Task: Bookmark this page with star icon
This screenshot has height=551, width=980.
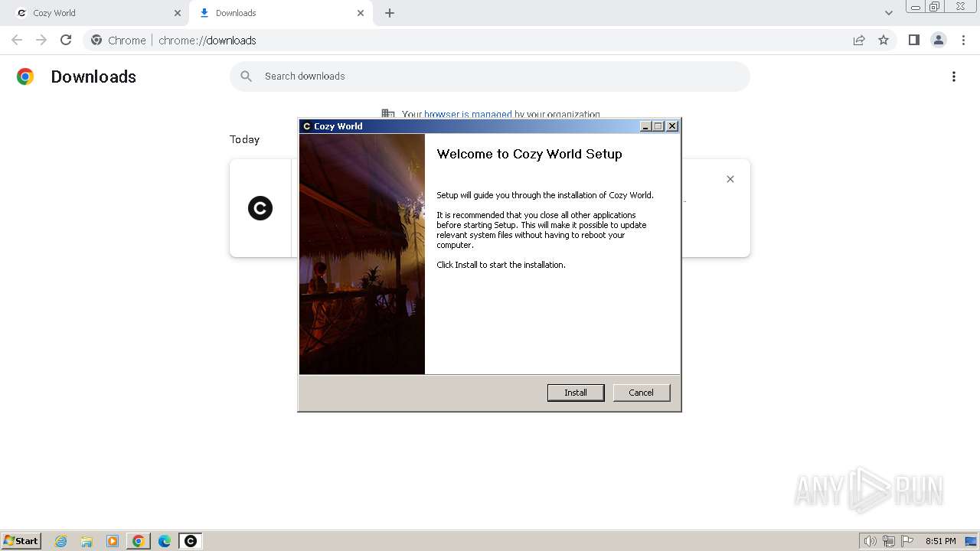Action: coord(884,41)
